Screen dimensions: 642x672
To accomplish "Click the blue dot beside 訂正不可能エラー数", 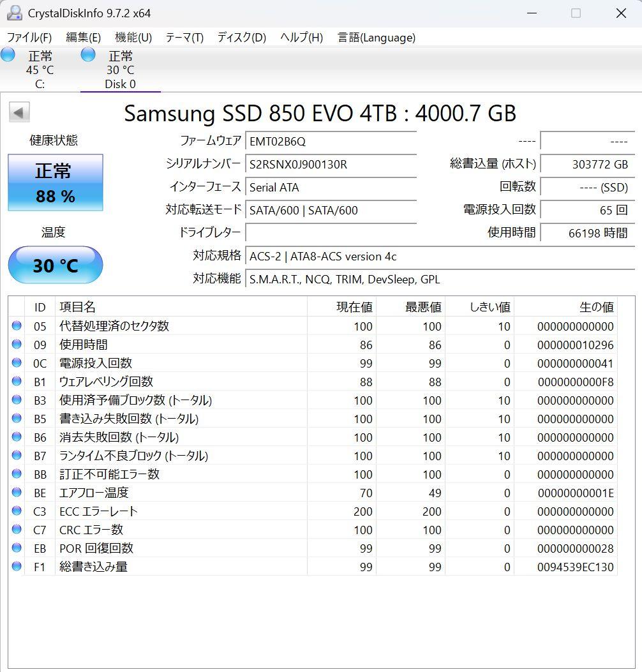I will [16, 474].
